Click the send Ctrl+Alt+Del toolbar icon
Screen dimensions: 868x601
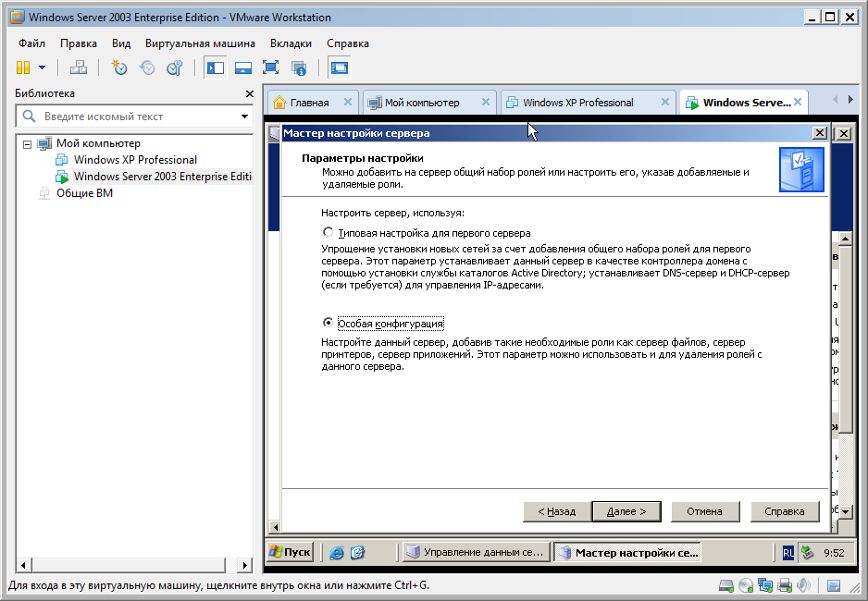pos(78,68)
